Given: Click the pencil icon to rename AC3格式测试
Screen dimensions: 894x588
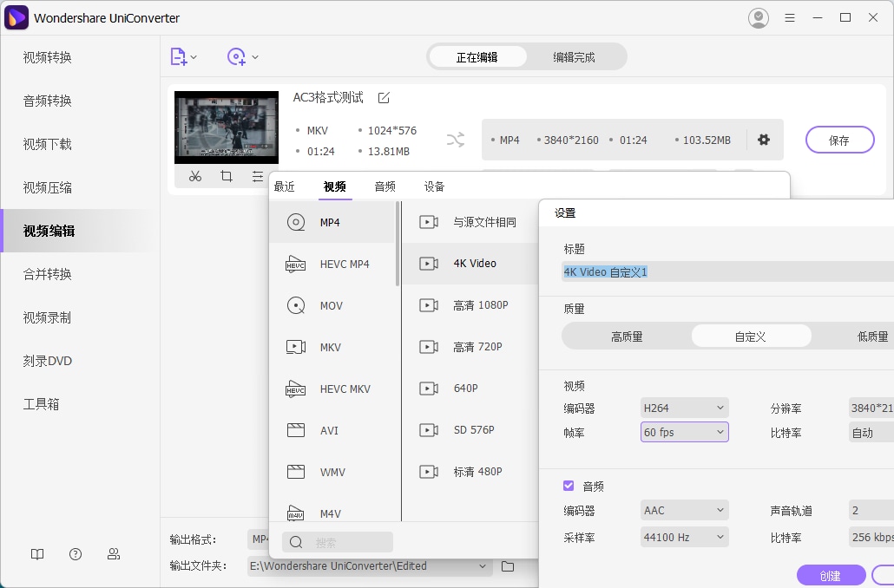Looking at the screenshot, I should 384,98.
